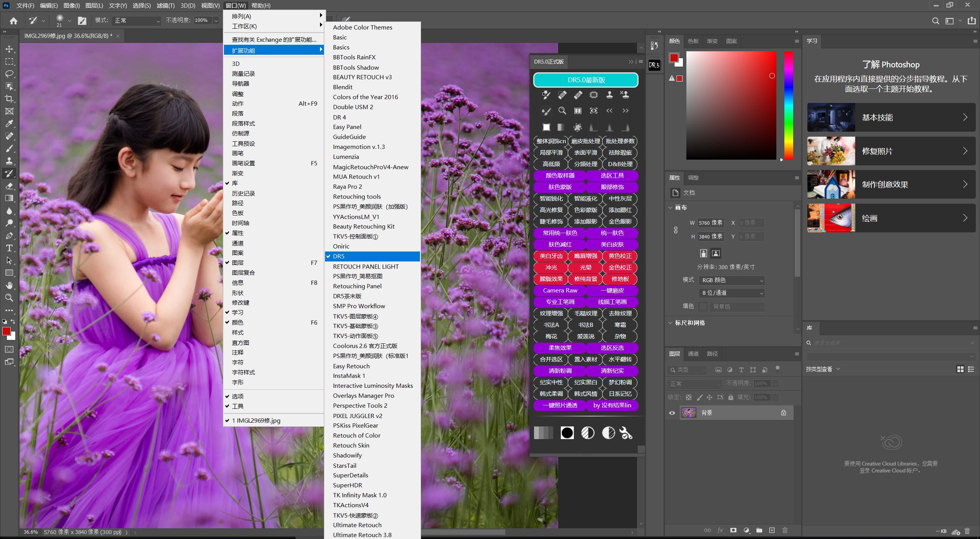This screenshot has width=980, height=539.
Task: Click the 选区工具 (Selection Tool) icon
Action: click(x=611, y=175)
